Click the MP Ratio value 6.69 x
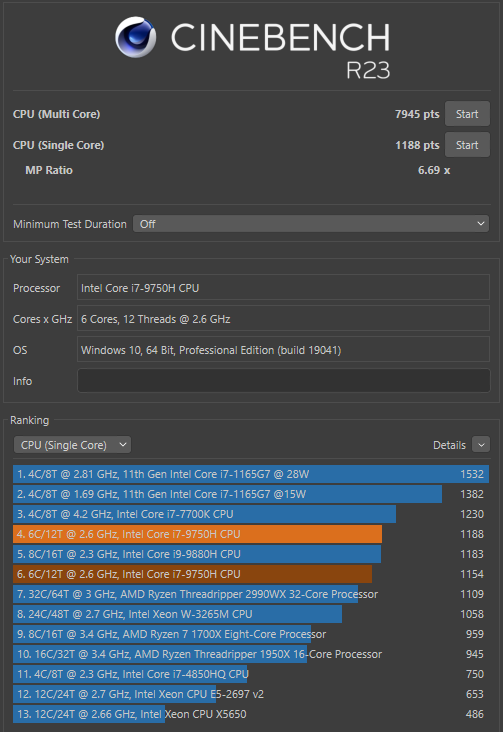Viewport: 503px width, 732px height. (x=434, y=170)
